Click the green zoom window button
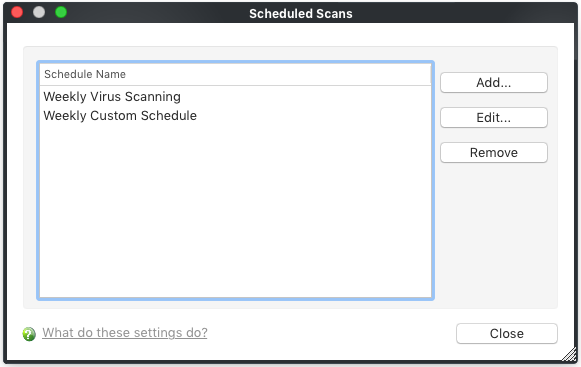 point(61,12)
